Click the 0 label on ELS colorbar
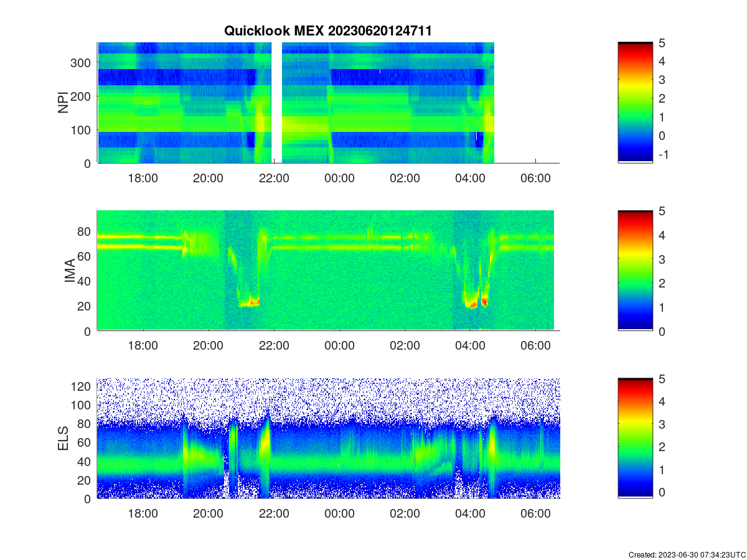Screen dimensions: 747x560 point(662,492)
